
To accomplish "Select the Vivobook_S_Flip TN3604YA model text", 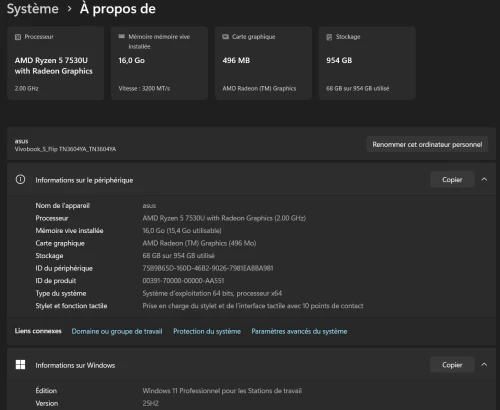I will pos(65,149).
